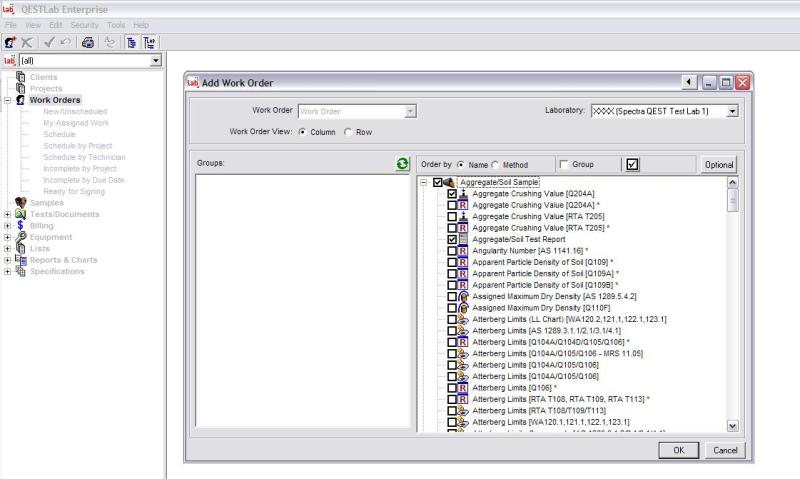Click the left arrow icon in dialog title bar
This screenshot has height=479, width=800.
click(x=690, y=82)
